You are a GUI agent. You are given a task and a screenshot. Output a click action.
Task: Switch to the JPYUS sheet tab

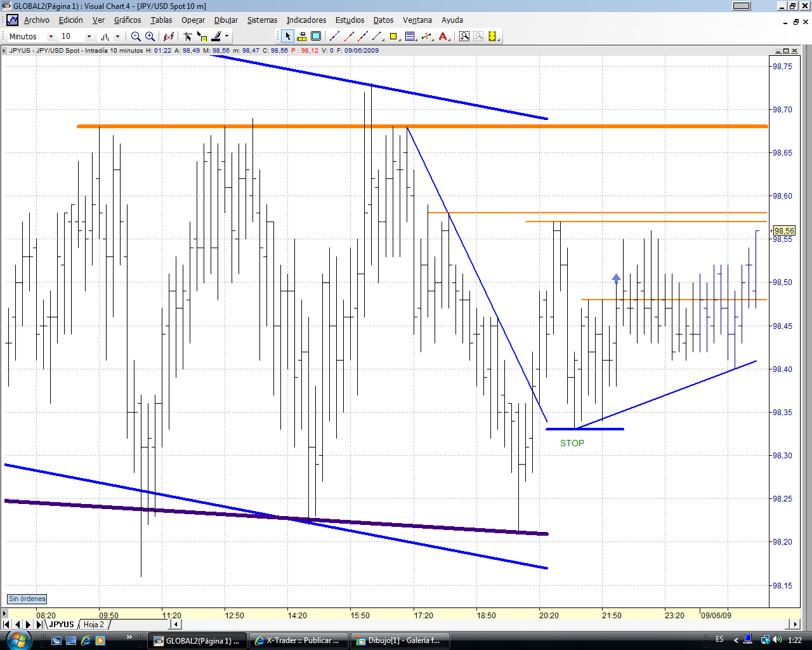[x=62, y=625]
